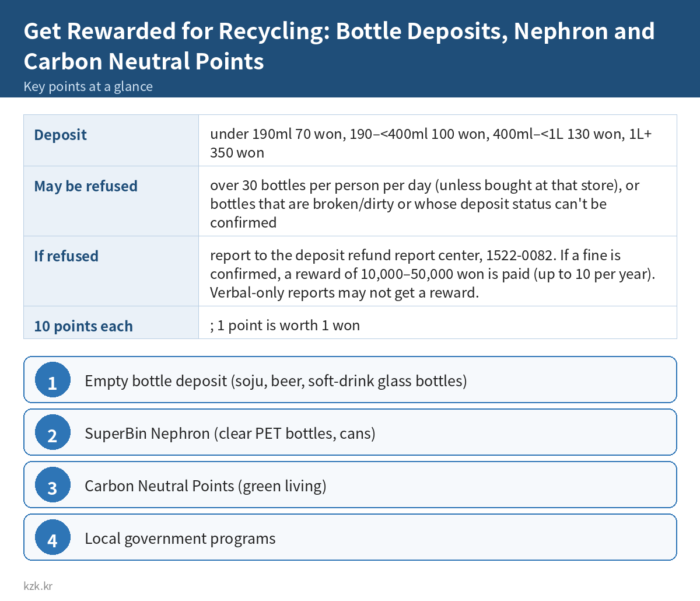Click the number 4 circle badge
Image resolution: width=700 pixels, height=601 pixels.
coord(52,537)
